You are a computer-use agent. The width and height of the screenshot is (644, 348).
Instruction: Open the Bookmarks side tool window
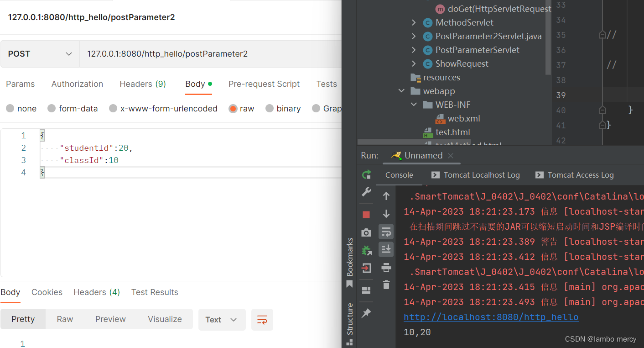tap(350, 262)
